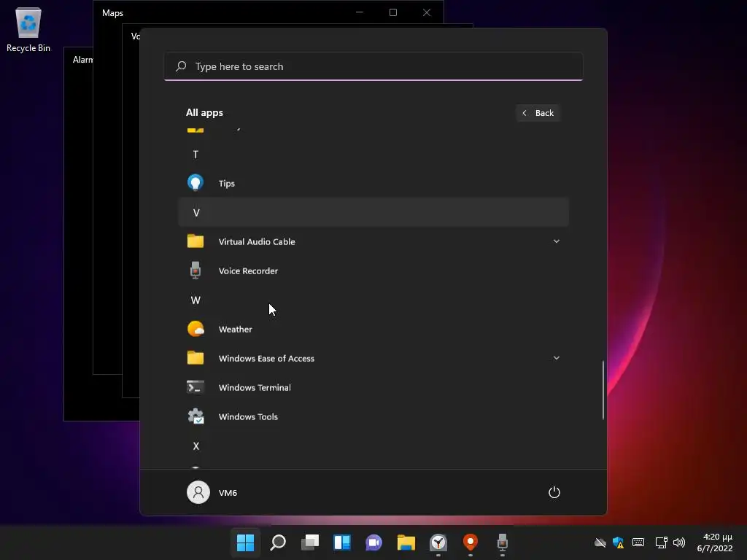This screenshot has width=747, height=560.
Task: Open Widgets from the taskbar
Action: point(342,542)
